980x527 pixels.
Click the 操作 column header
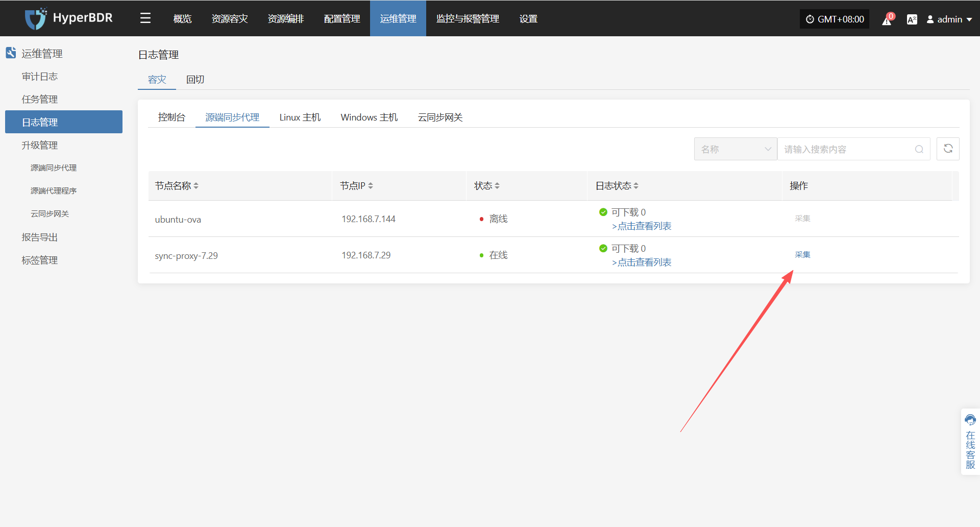click(799, 186)
